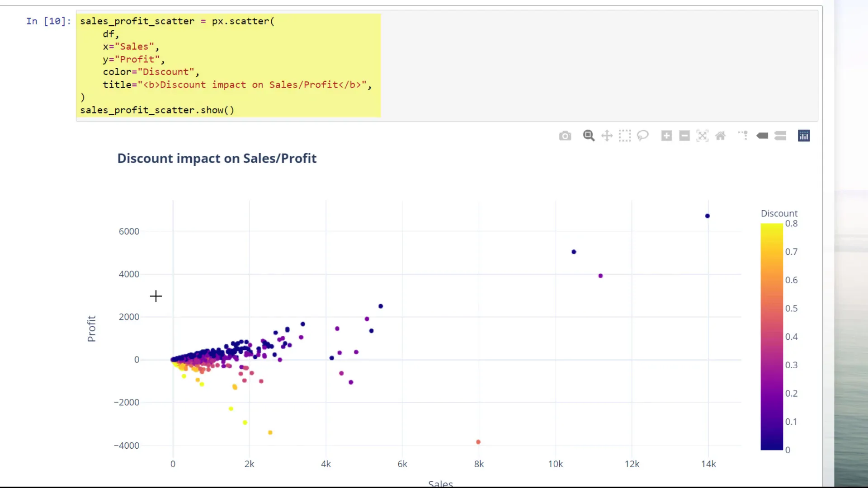Click the sales_profit_scatter.show() line
The height and width of the screenshot is (488, 868).
(157, 110)
